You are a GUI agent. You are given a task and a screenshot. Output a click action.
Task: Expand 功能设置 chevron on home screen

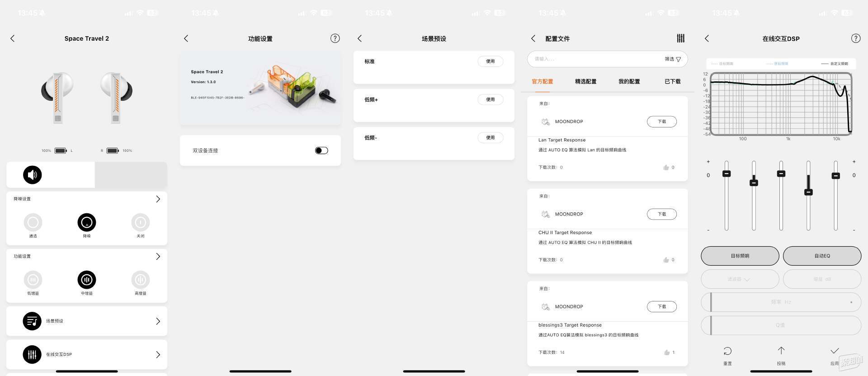pyautogui.click(x=158, y=256)
